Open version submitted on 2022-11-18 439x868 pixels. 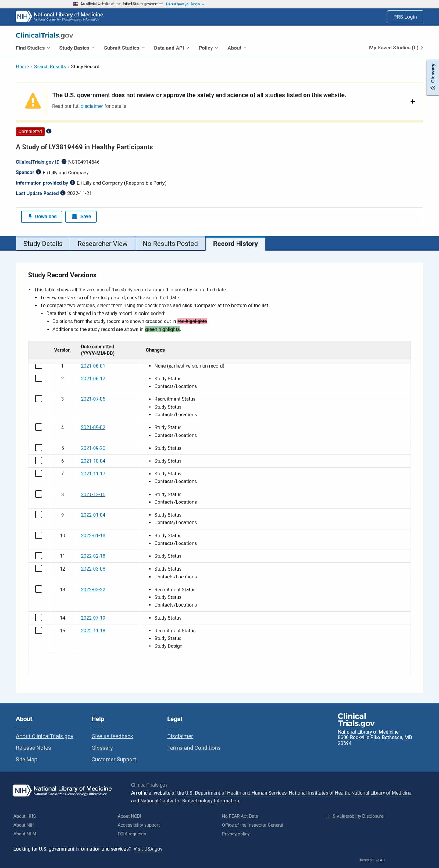tap(93, 631)
